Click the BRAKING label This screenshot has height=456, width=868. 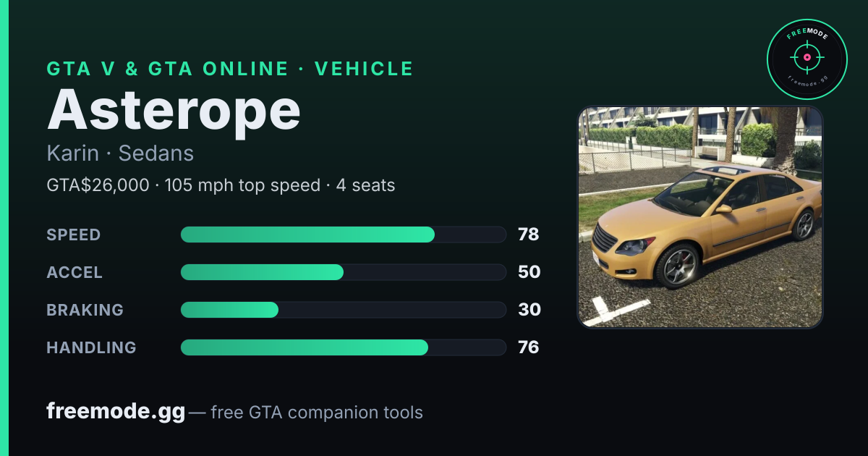85,310
